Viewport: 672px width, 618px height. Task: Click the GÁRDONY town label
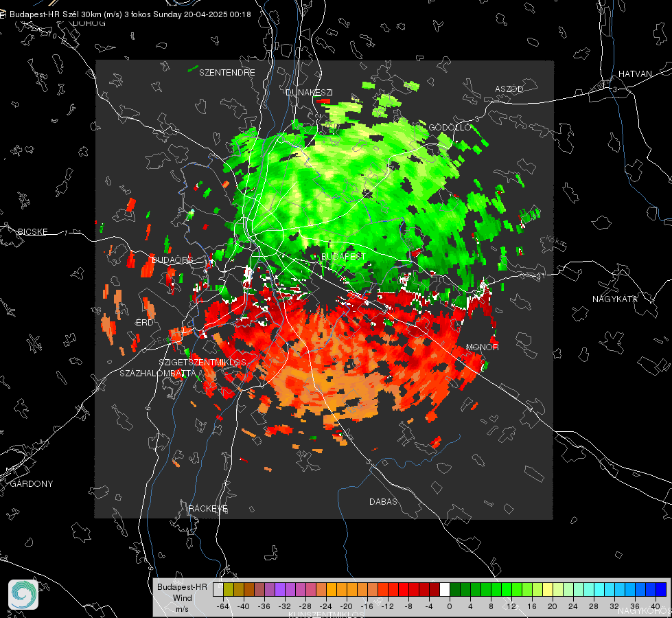click(32, 484)
